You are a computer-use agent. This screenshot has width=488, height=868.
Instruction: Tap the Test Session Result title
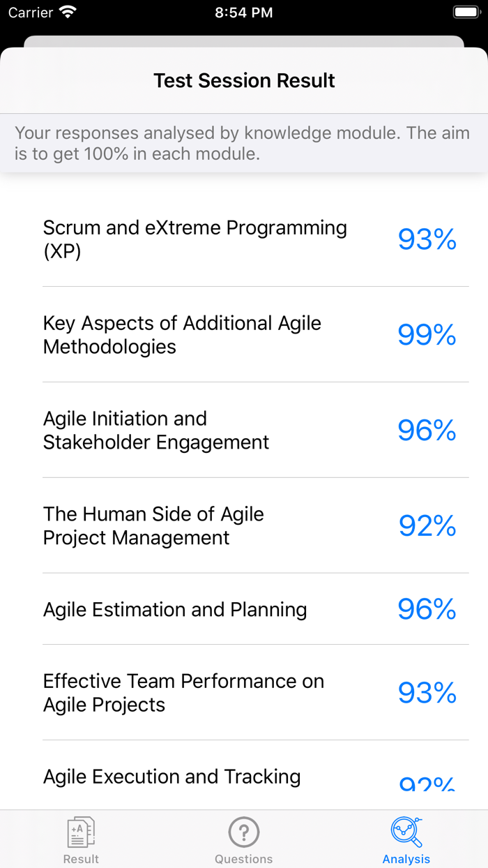pos(244,80)
